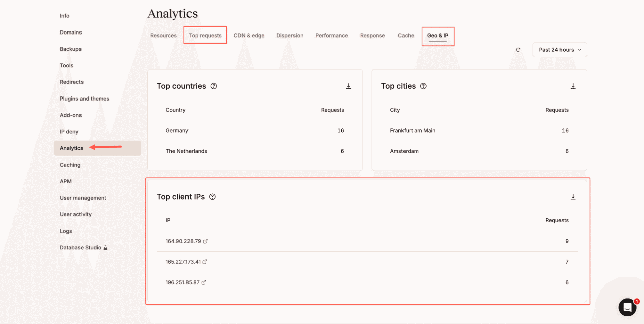Open the Past 24 hours time range dropdown
Viewport: 644px width, 324px height.
559,49
